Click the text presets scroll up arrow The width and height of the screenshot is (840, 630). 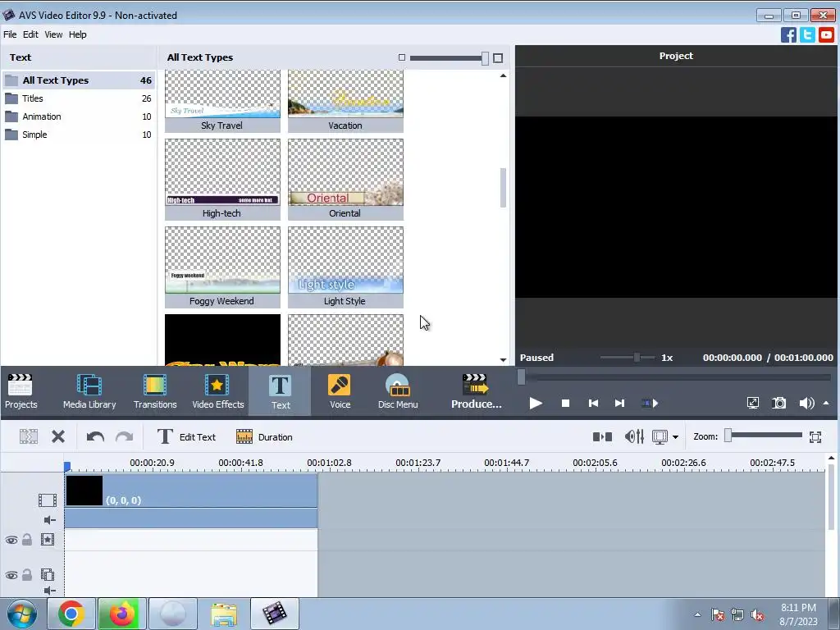503,75
